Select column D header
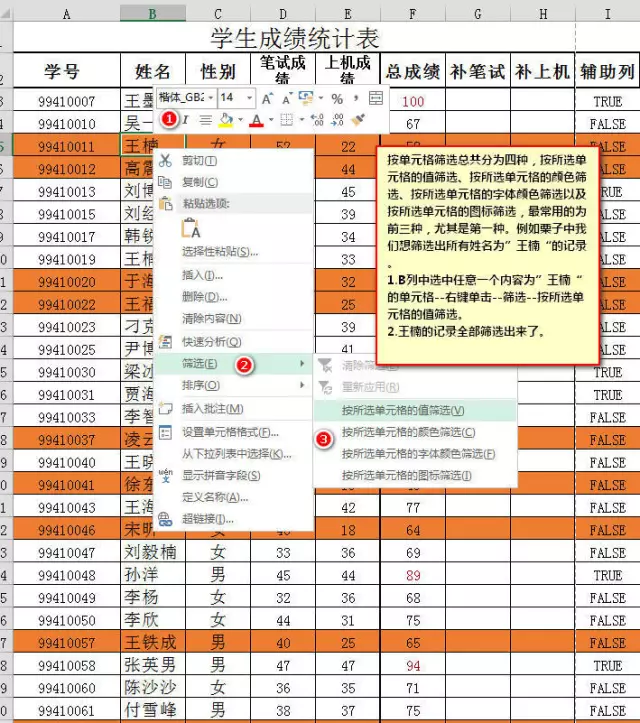 click(x=283, y=14)
